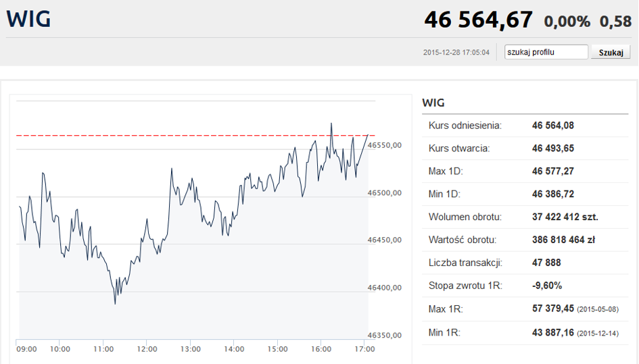Click the 'Wartość obrotu:' label
Viewport: 639px width, 364px height.
coord(462,240)
